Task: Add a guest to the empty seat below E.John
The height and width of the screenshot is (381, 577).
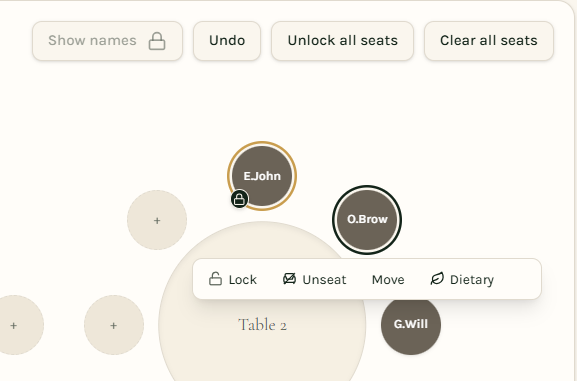Action: (x=157, y=220)
